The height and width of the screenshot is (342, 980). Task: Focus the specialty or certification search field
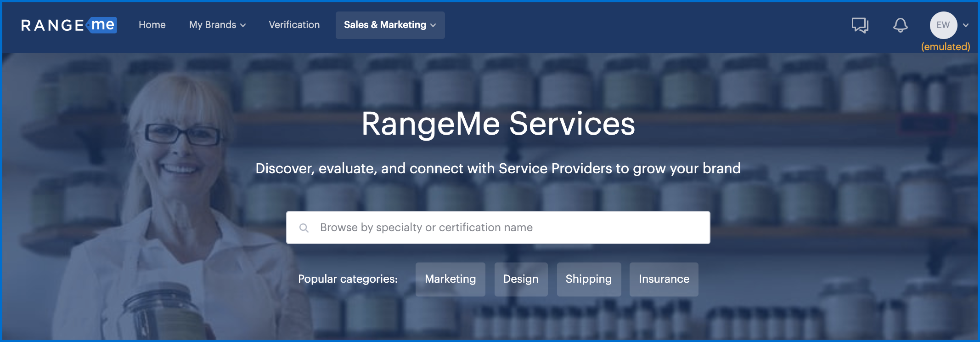pos(498,228)
